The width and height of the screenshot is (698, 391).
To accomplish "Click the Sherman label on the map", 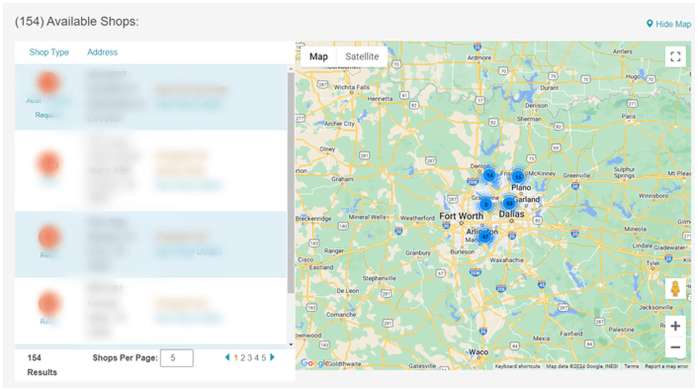I will click(529, 119).
